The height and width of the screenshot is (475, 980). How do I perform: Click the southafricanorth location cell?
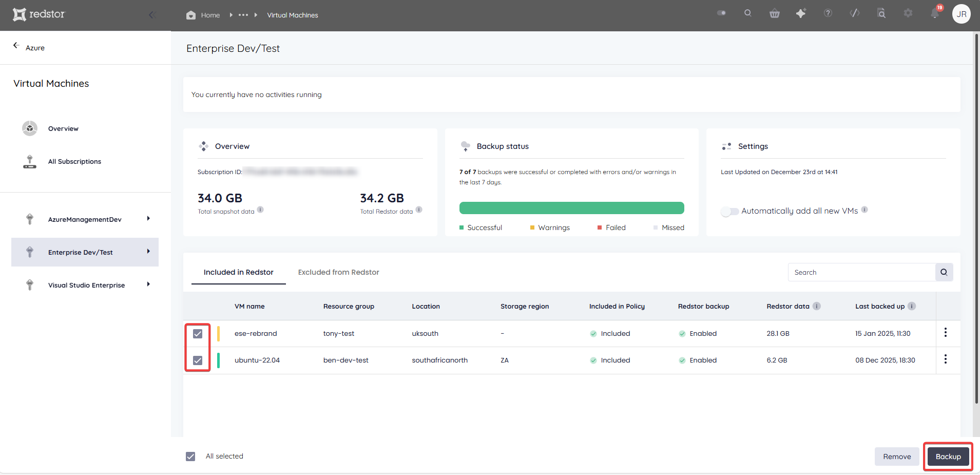coord(440,360)
